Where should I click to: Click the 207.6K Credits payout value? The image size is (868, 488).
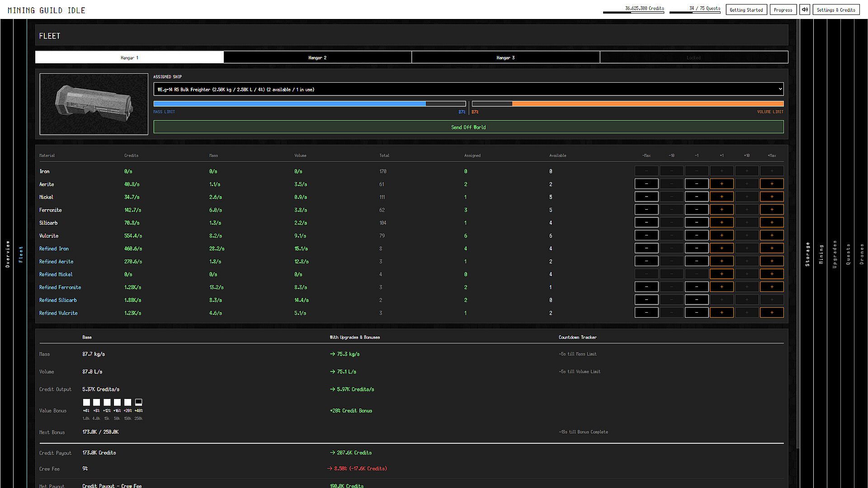pos(354,453)
